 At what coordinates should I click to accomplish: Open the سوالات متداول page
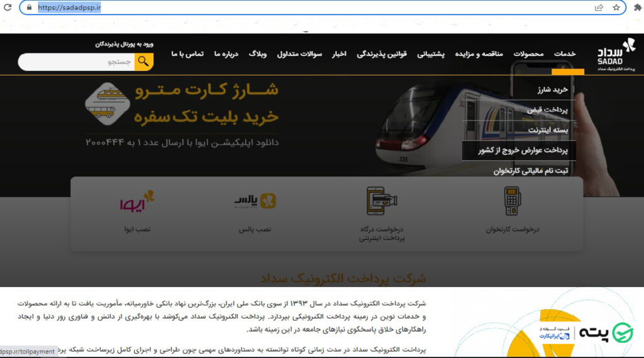(299, 54)
